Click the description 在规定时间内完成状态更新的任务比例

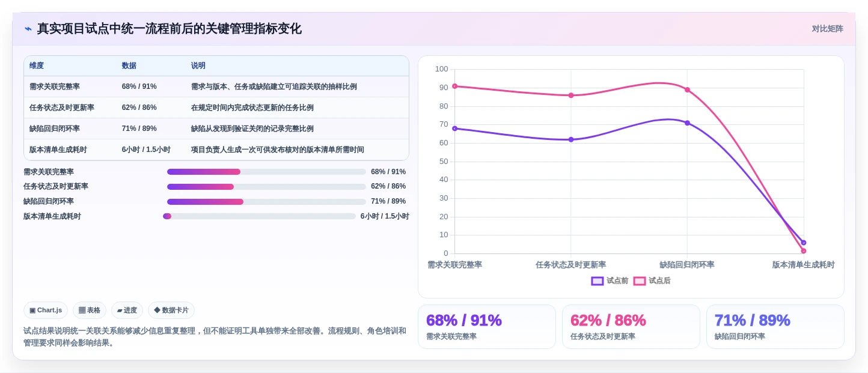click(x=252, y=108)
